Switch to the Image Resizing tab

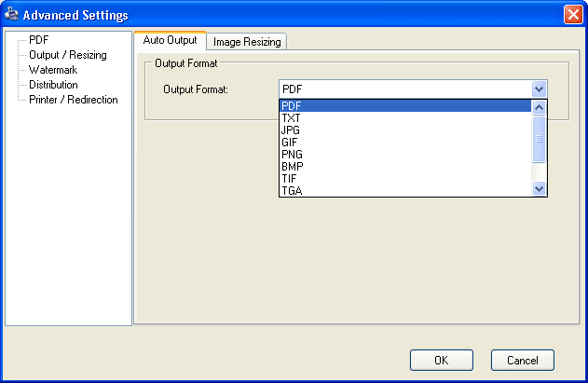click(247, 42)
